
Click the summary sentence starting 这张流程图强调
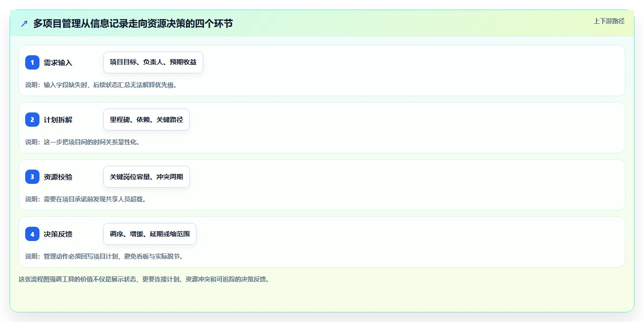144,279
